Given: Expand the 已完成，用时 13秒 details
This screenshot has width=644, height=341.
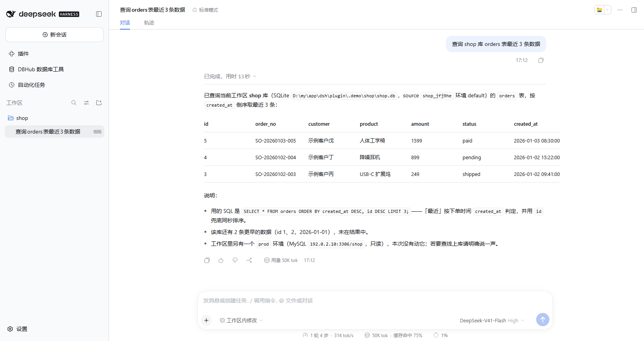Looking at the screenshot, I should (x=230, y=76).
